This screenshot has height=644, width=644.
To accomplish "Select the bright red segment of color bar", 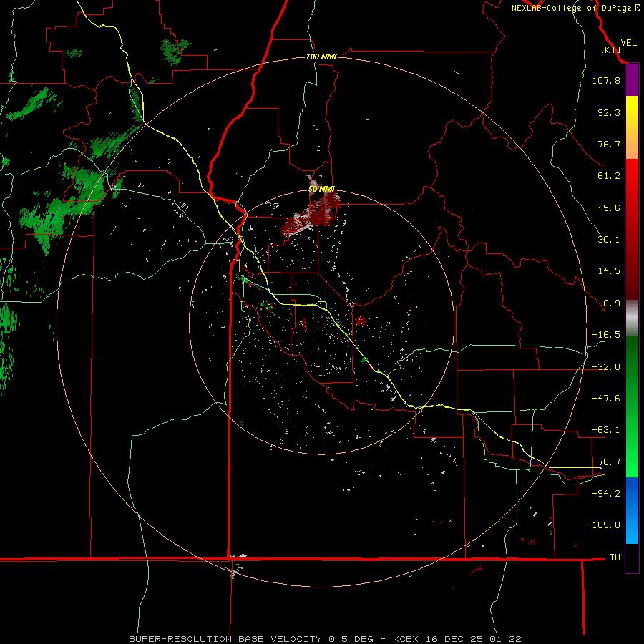I will (x=632, y=178).
